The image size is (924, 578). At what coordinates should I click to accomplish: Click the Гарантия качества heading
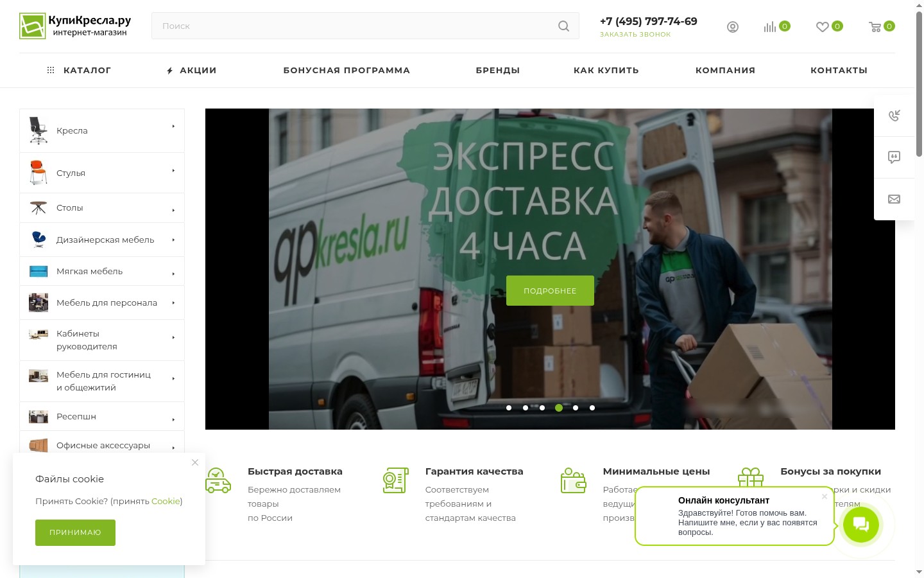tap(474, 471)
